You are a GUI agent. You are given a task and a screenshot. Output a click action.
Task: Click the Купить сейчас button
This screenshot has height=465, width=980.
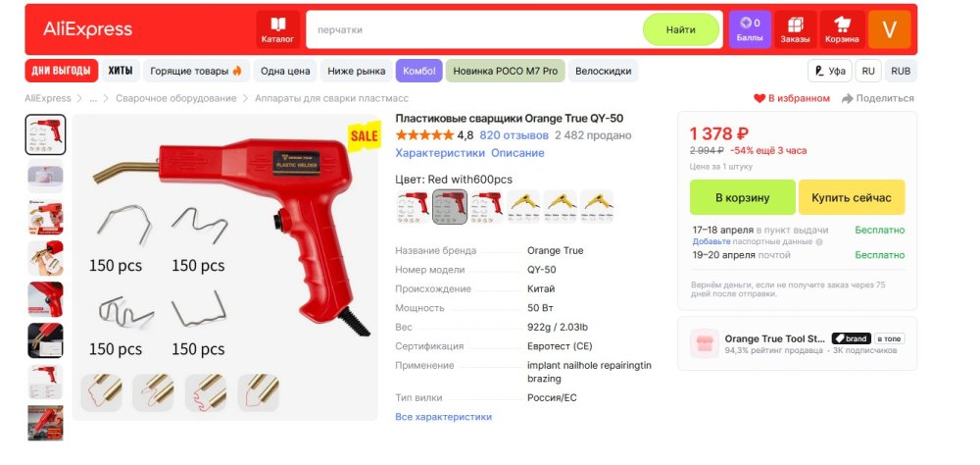pos(852,197)
